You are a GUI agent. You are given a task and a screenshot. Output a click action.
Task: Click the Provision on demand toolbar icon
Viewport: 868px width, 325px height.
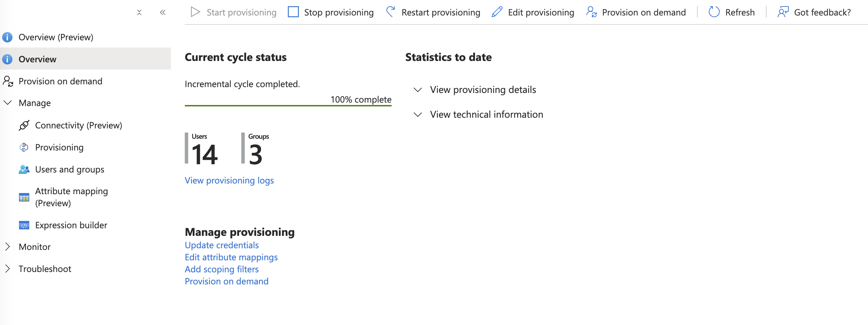[591, 12]
